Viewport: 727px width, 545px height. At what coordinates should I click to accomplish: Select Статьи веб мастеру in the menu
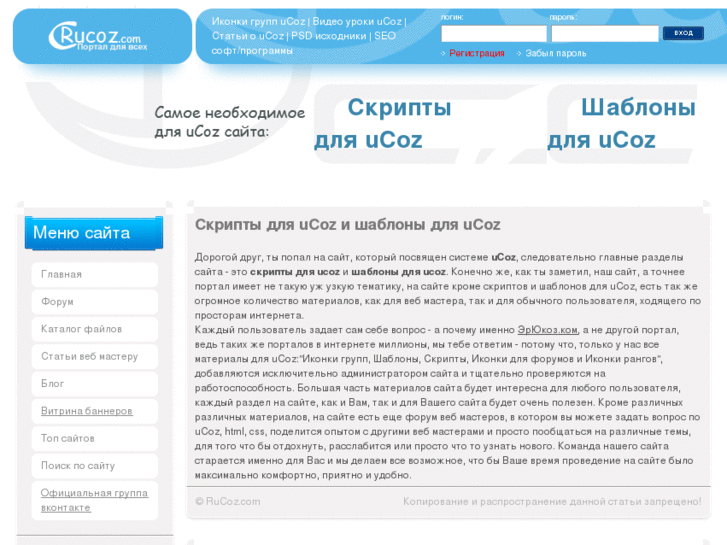95,357
